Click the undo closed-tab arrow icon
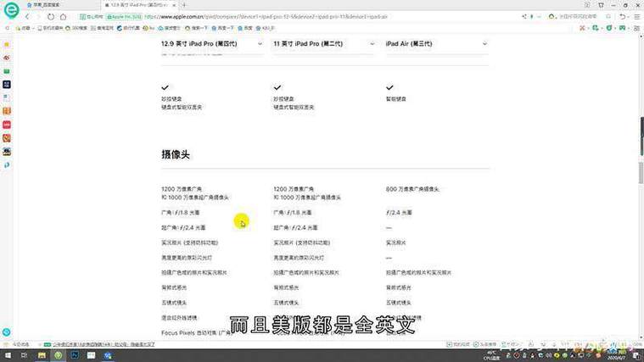The image size is (644, 362). coord(623,17)
